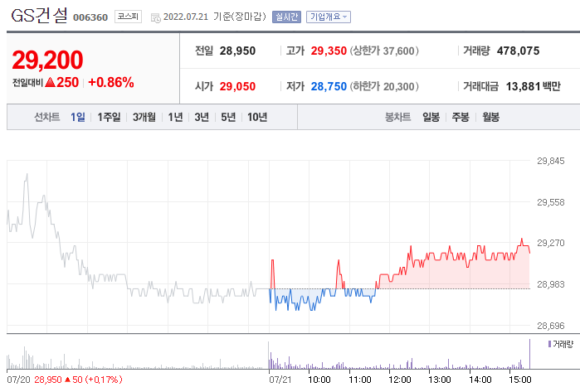
Task: Click the 10:00 time axis label
Action: 319,380
